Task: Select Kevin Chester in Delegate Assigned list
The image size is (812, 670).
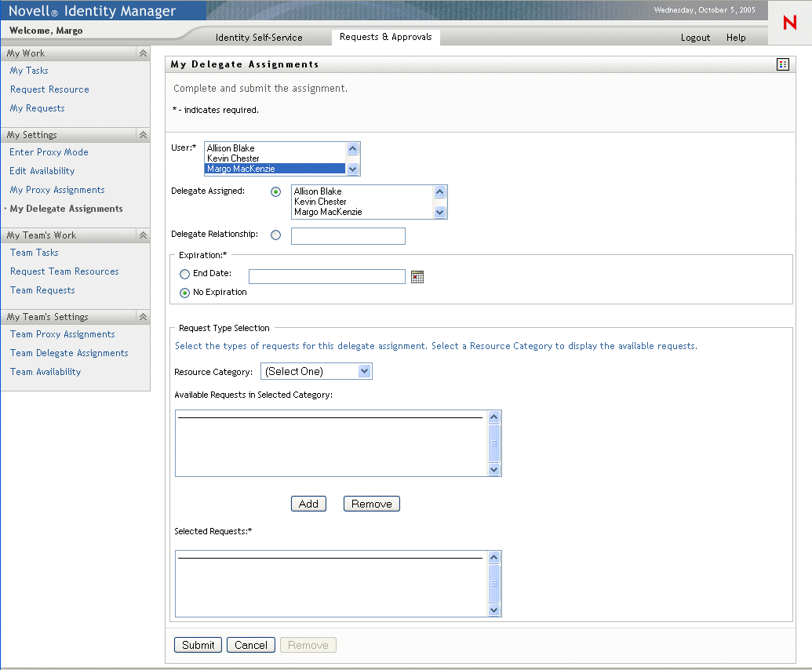Action: 362,202
